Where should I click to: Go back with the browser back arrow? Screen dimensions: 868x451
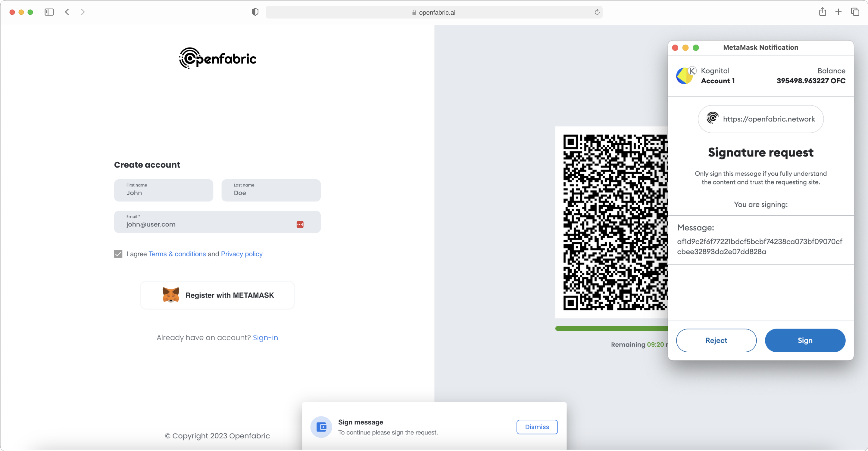click(x=67, y=12)
